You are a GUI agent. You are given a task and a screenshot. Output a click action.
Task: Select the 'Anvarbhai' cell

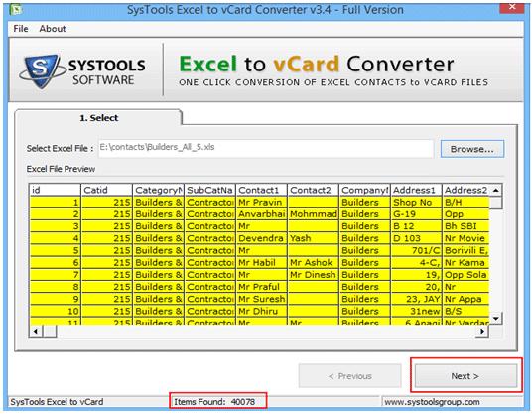(x=261, y=214)
